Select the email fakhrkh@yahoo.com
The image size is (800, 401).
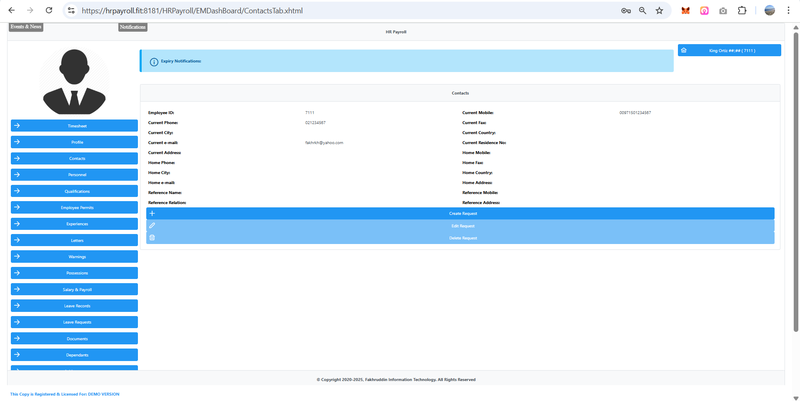click(x=324, y=143)
